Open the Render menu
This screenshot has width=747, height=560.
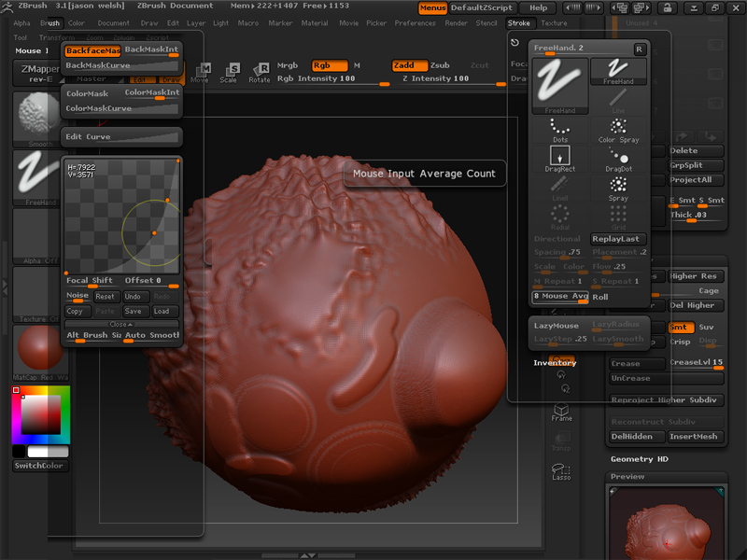point(456,22)
